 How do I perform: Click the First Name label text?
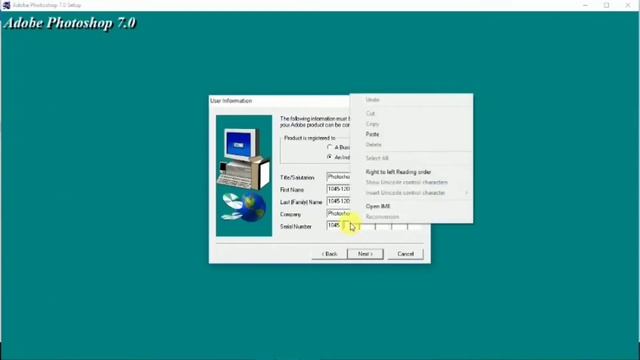(x=292, y=190)
